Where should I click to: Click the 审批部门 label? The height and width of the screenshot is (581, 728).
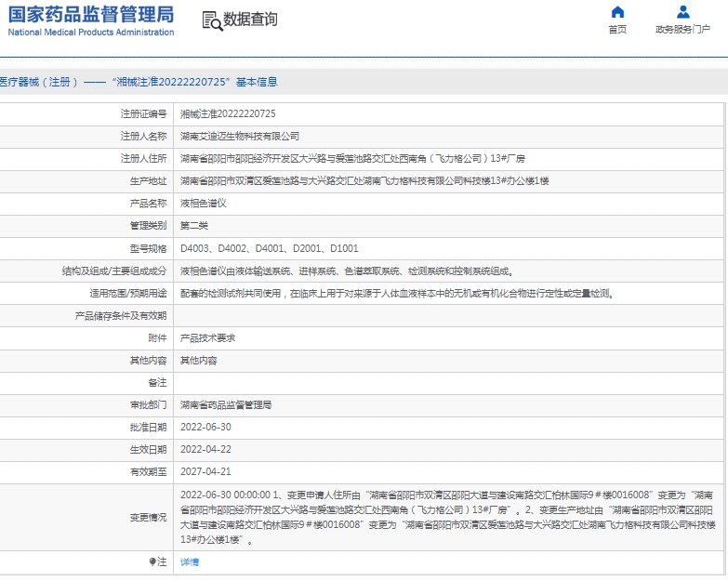click(x=148, y=405)
